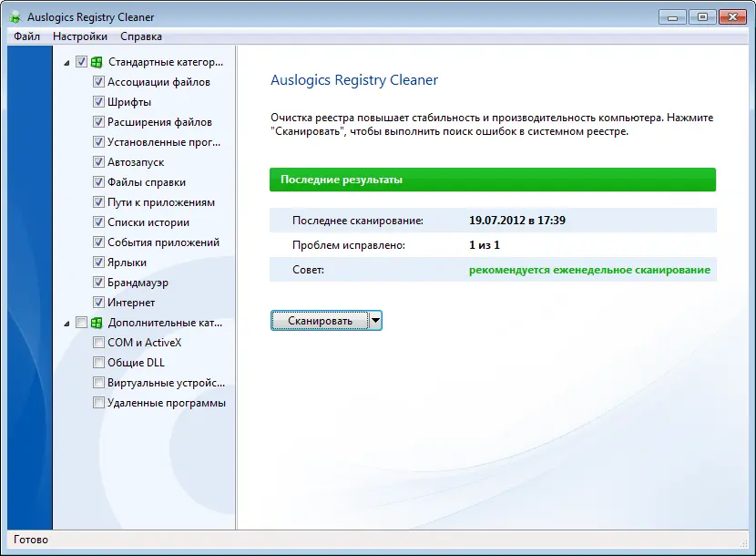This screenshot has height=556, width=756.
Task: Open the Сканировать button dropdown arrow
Action: coord(375,321)
